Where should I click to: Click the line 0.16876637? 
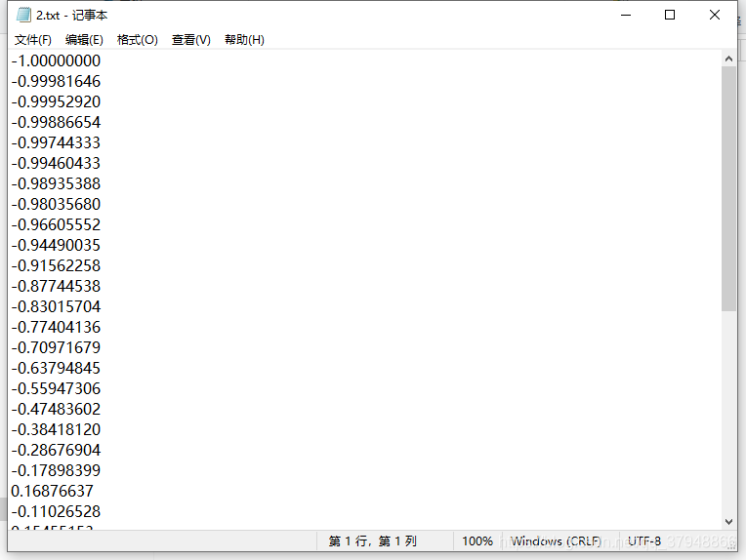pyautogui.click(x=53, y=491)
